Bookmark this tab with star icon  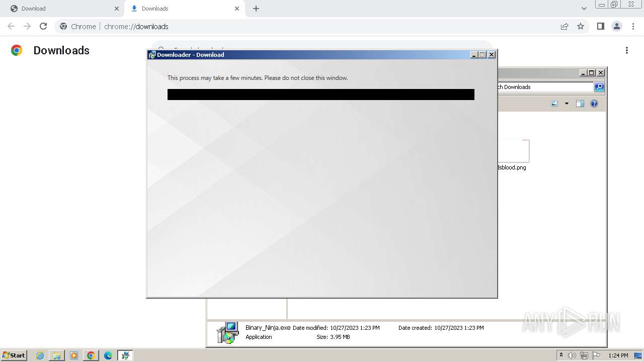pos(581,26)
